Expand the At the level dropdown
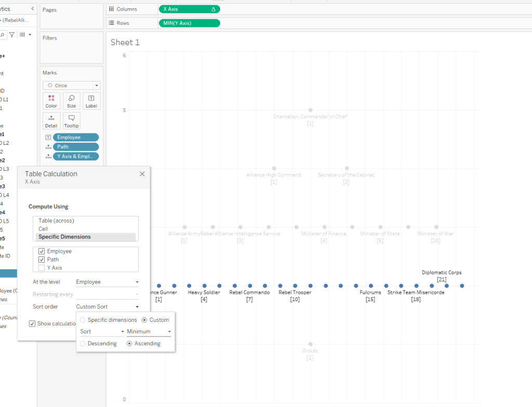Screen dimensions: 532x407 tap(107, 282)
